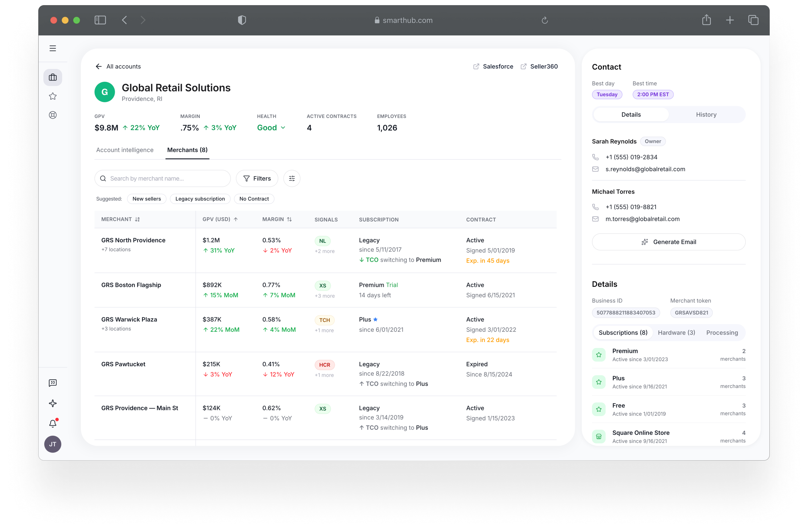This screenshot has height=532, width=808.
Task: Apply the Legacy subscription suggested filter
Action: [200, 199]
